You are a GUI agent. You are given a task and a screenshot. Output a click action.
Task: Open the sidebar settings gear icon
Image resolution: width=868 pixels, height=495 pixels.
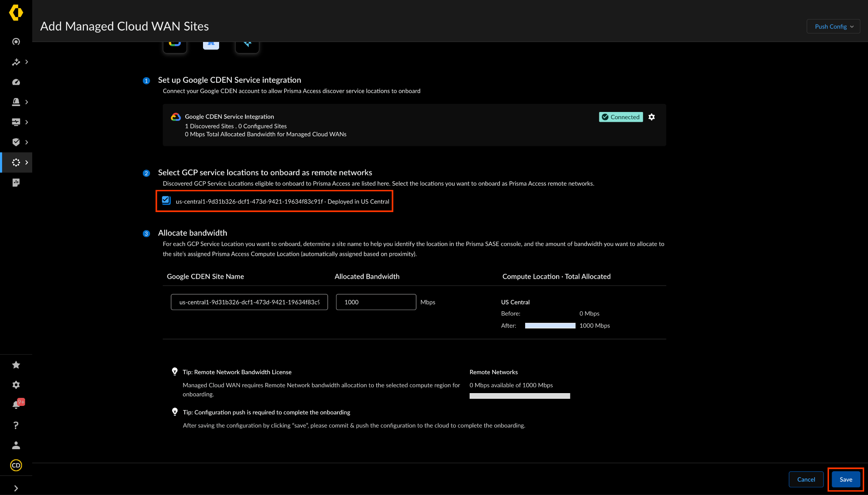(x=16, y=385)
